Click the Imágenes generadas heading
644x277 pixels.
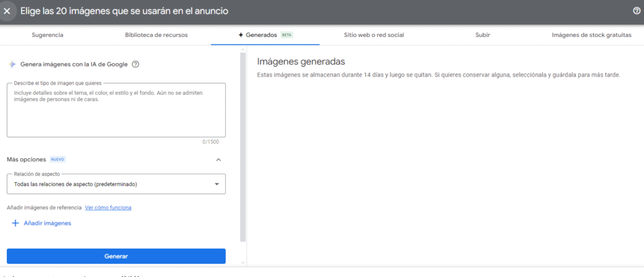coord(301,62)
